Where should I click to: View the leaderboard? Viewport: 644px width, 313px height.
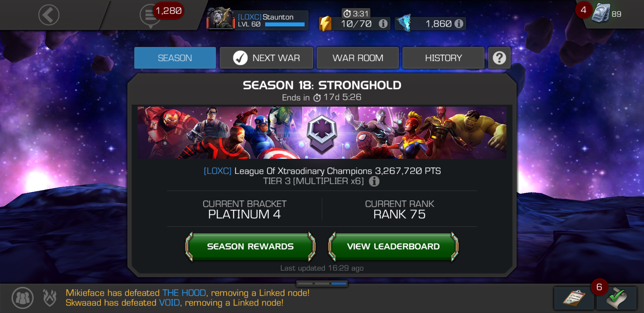click(x=393, y=247)
